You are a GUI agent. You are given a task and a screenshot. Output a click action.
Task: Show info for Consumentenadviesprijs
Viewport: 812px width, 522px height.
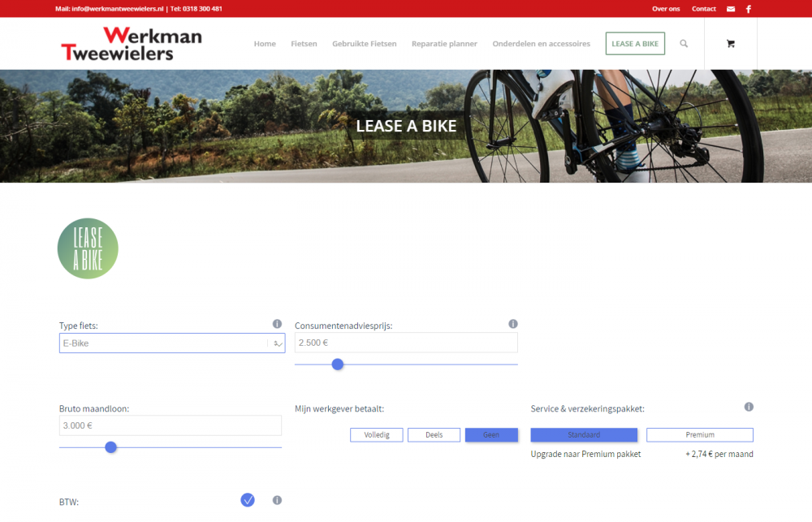[x=512, y=324]
